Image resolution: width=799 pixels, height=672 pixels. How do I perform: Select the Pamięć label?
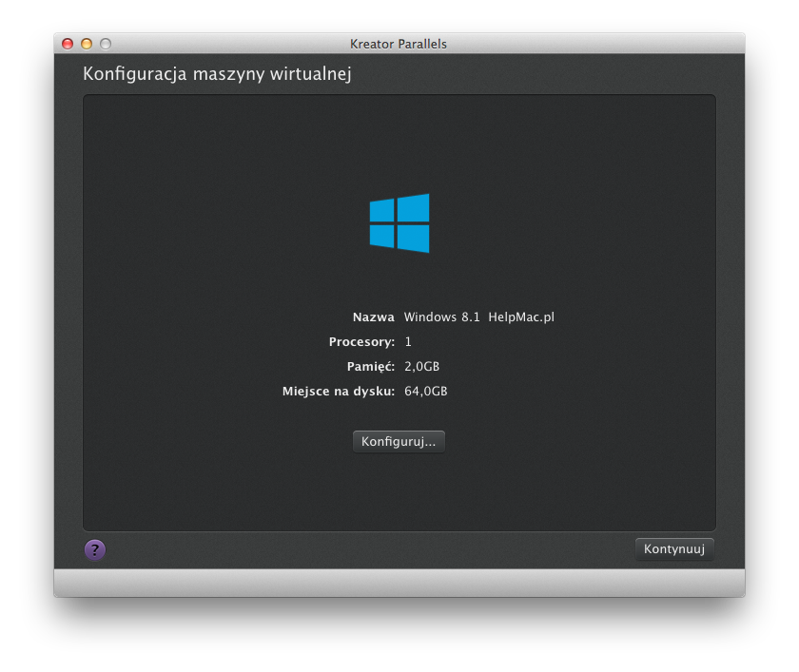click(370, 367)
